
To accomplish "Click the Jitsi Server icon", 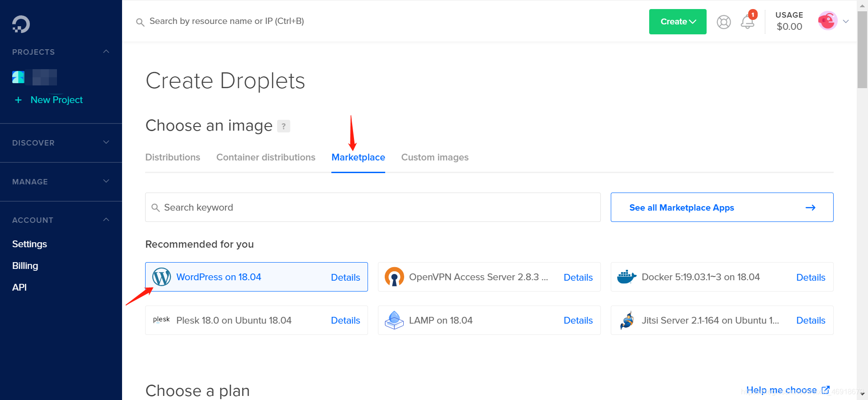I will click(x=627, y=320).
